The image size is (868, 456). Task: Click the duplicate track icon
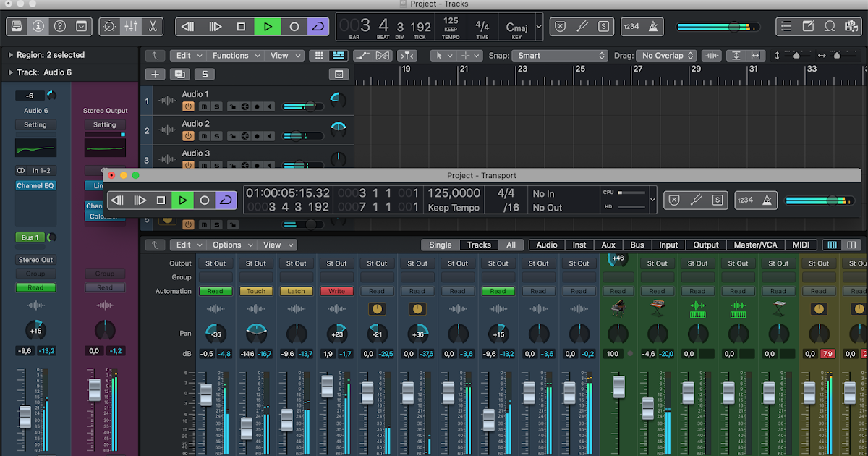tap(179, 74)
